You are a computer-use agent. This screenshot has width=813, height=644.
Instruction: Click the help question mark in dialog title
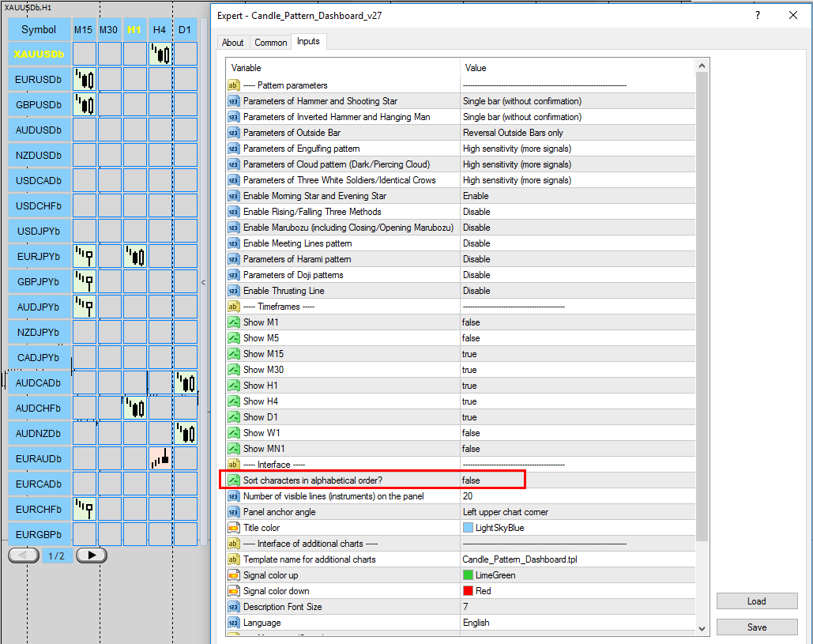tap(758, 15)
